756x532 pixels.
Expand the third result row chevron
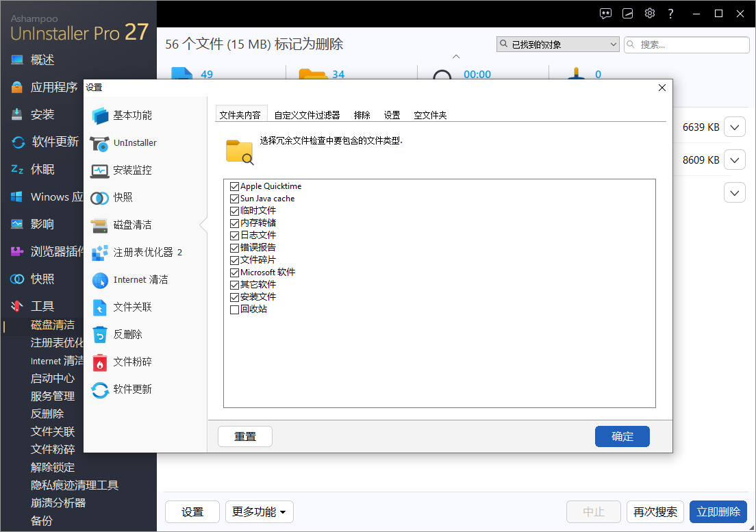735,193
